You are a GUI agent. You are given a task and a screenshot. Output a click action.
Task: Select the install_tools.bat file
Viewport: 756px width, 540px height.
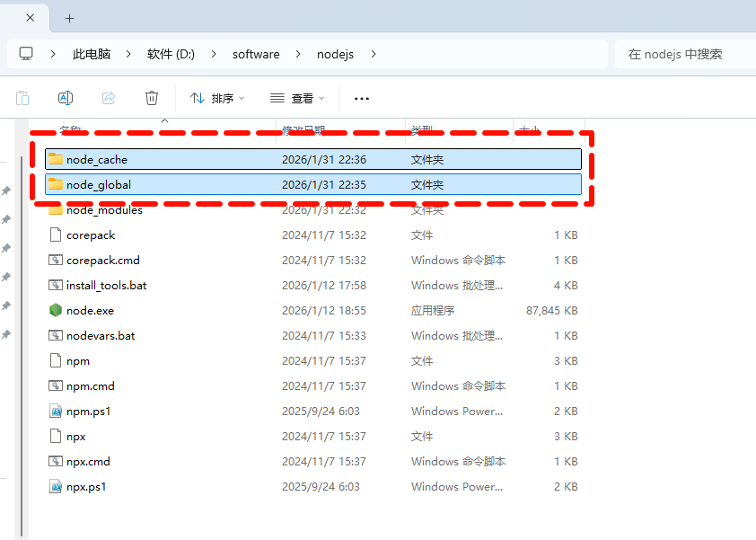313,285
